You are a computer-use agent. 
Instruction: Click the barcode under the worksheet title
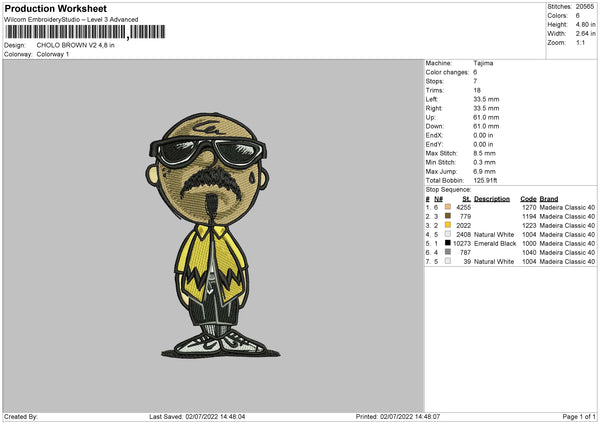click(x=85, y=32)
